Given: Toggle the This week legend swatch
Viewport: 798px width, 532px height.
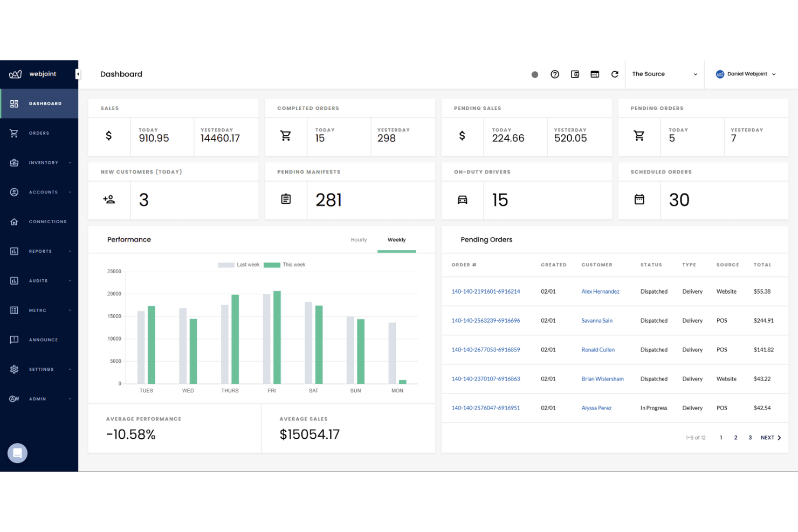Looking at the screenshot, I should click(x=272, y=265).
